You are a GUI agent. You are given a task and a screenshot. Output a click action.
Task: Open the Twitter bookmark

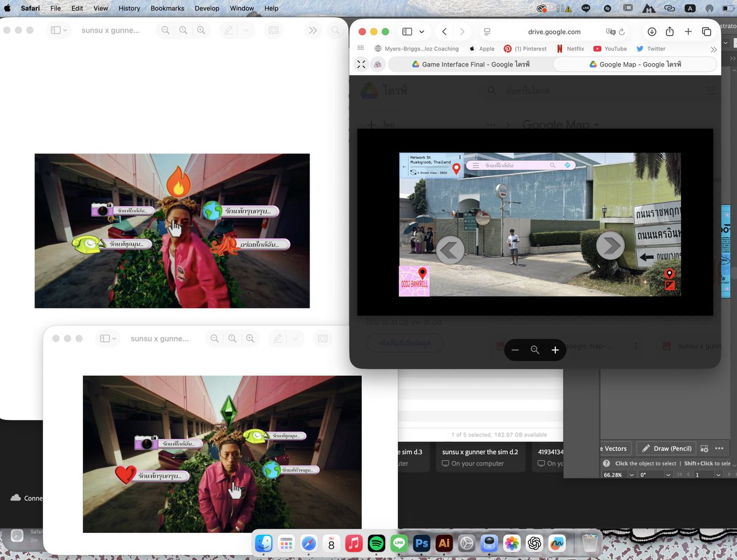pyautogui.click(x=651, y=49)
